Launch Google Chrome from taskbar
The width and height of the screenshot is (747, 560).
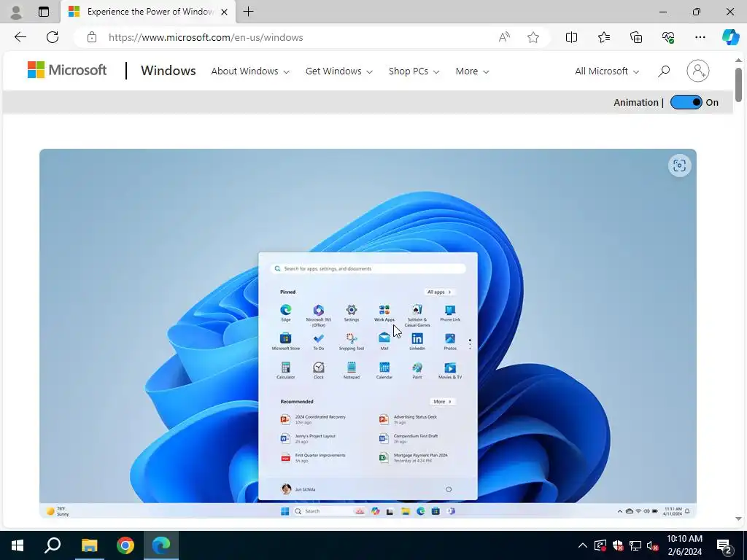click(125, 545)
